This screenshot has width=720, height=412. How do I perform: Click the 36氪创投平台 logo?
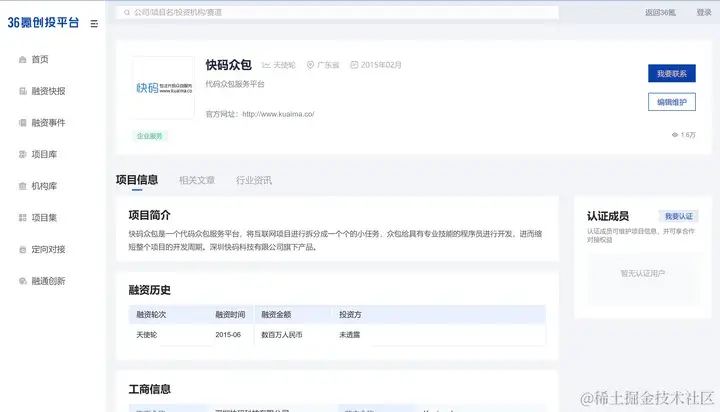click(43, 23)
